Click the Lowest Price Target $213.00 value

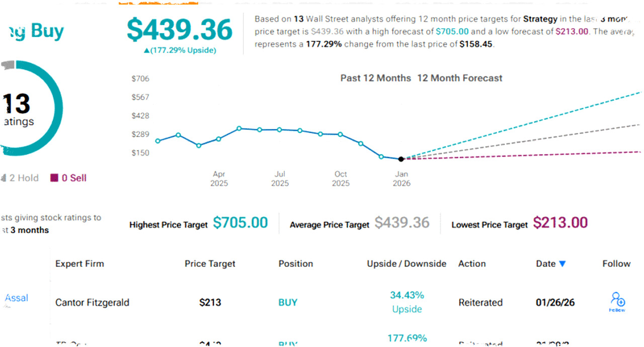tap(560, 223)
